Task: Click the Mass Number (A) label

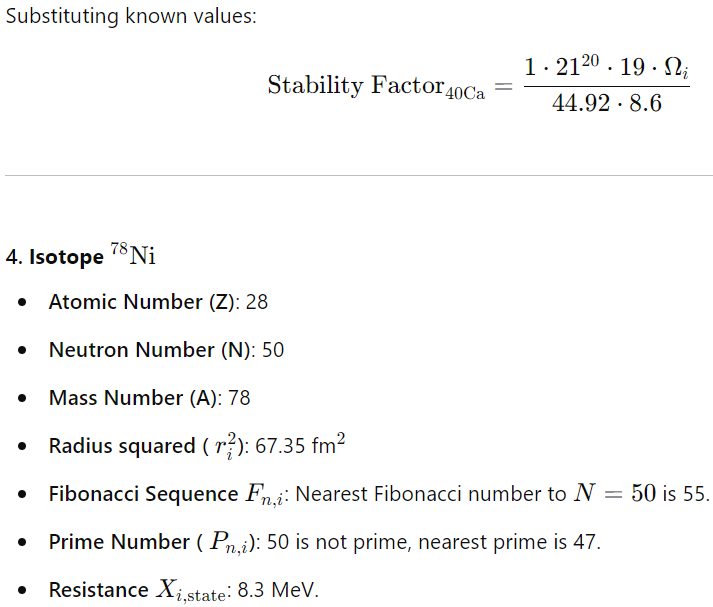Action: tap(133, 398)
